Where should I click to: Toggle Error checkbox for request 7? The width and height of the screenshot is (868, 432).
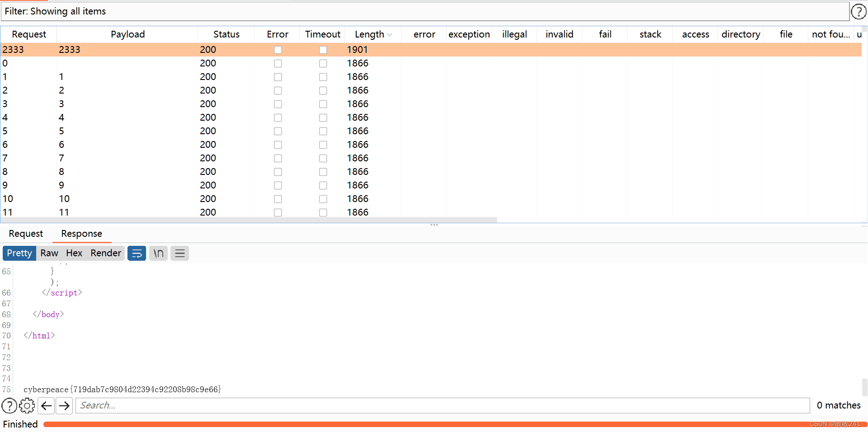pos(278,158)
